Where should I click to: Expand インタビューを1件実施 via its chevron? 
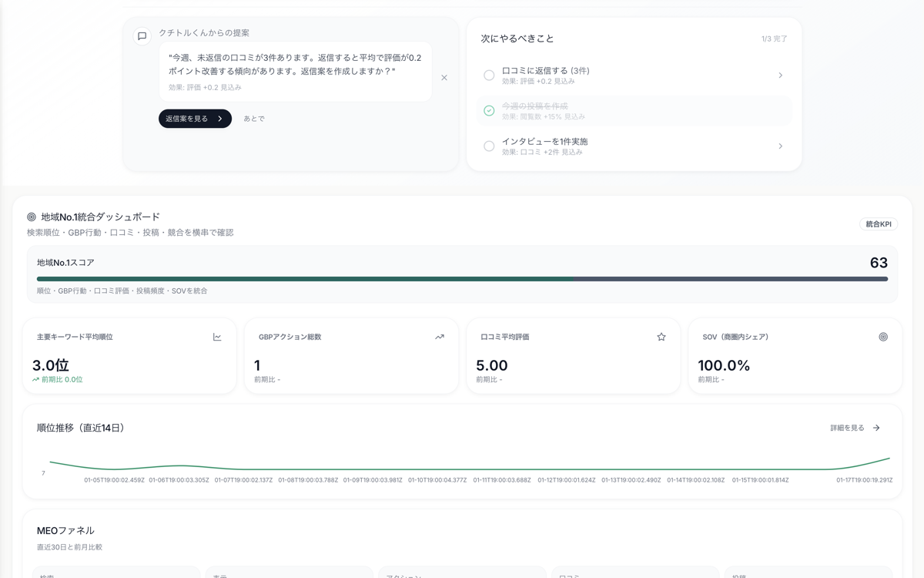pos(780,146)
